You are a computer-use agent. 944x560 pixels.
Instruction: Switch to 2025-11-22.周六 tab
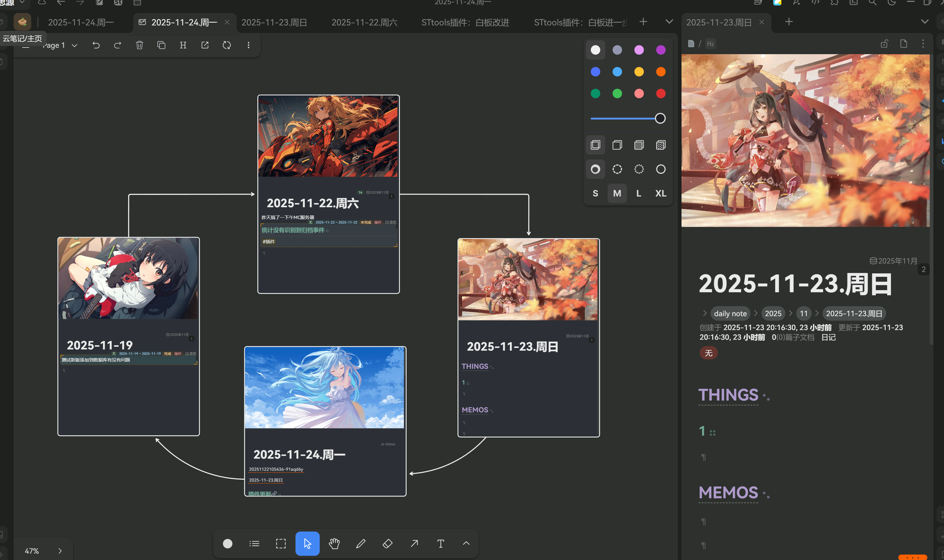(364, 22)
